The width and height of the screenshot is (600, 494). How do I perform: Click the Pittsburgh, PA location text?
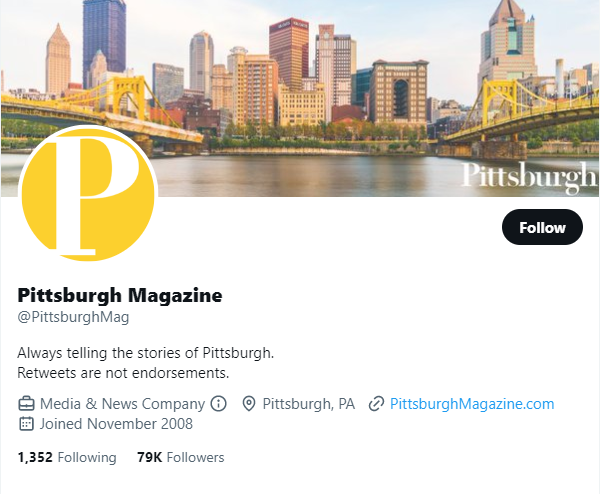pos(308,404)
